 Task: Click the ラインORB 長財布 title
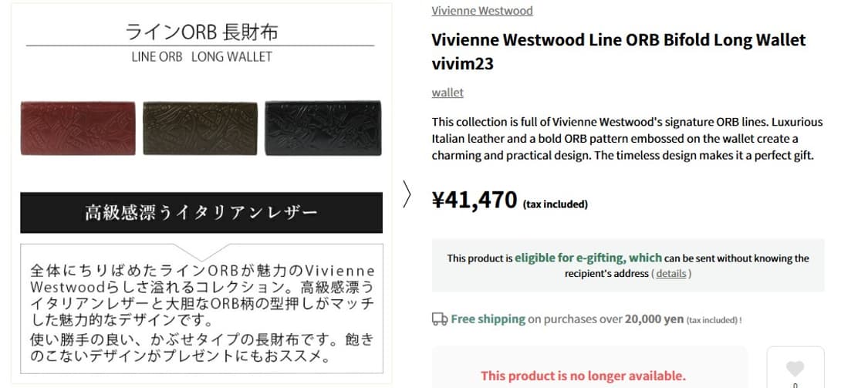[x=201, y=32]
